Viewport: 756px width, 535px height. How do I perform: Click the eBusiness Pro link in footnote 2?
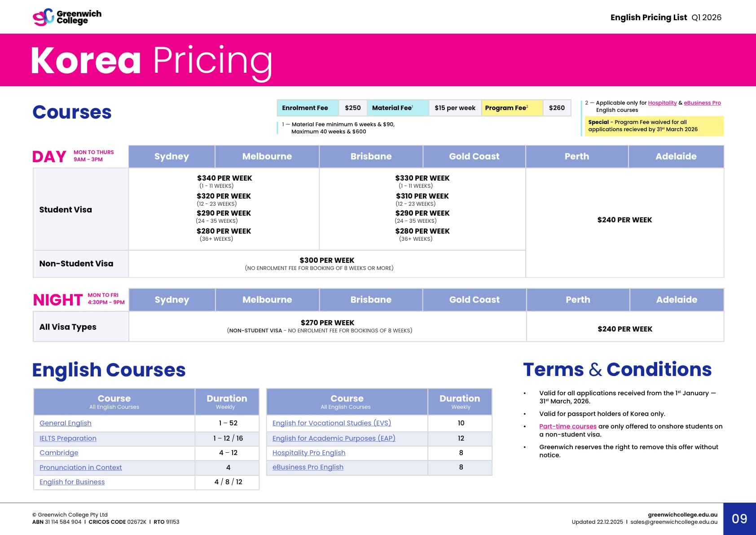[x=702, y=103]
